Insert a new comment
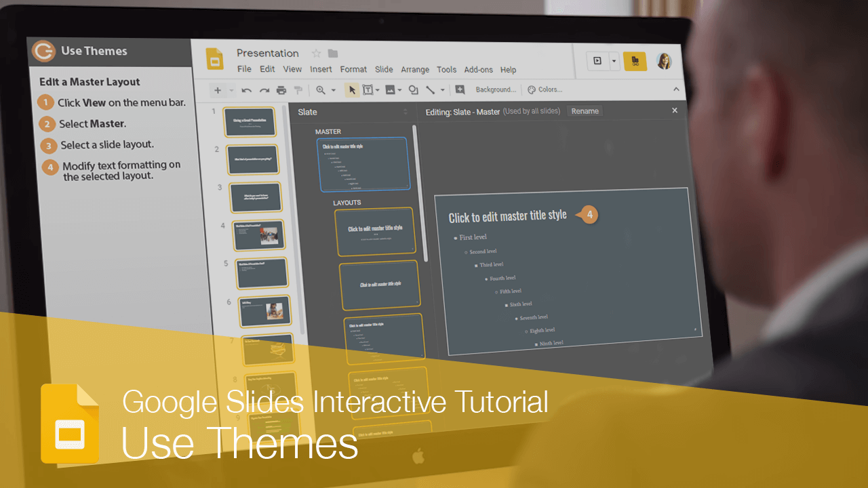Image resolution: width=868 pixels, height=488 pixels. [x=460, y=90]
